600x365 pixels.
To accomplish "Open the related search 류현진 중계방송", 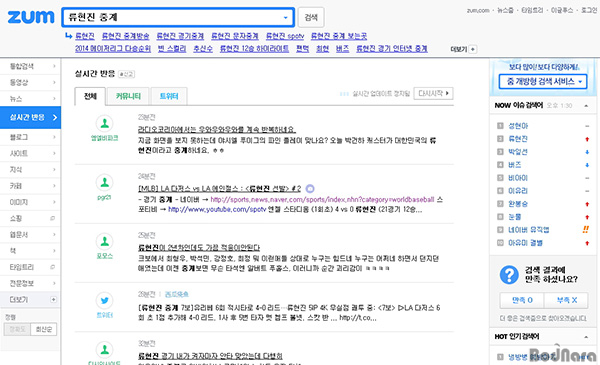I will (x=126, y=36).
